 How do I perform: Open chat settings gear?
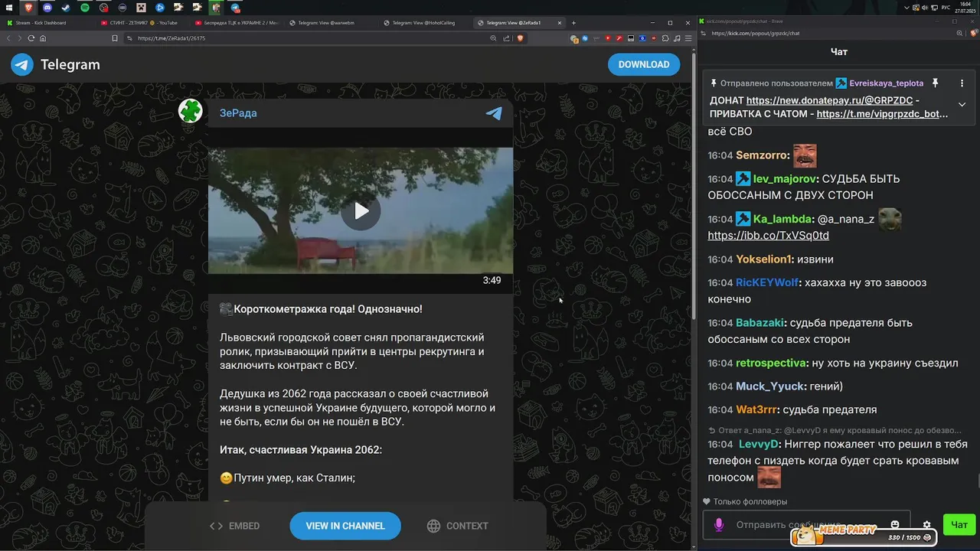coord(927,525)
